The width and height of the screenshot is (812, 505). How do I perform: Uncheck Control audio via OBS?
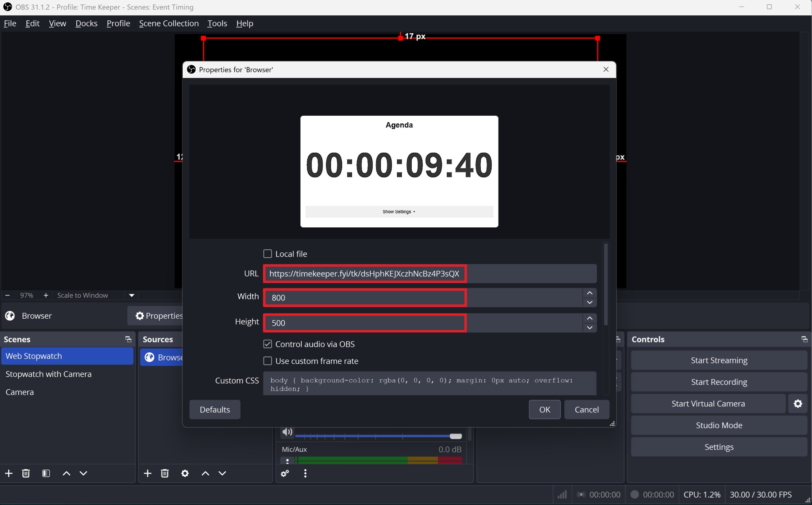click(268, 344)
